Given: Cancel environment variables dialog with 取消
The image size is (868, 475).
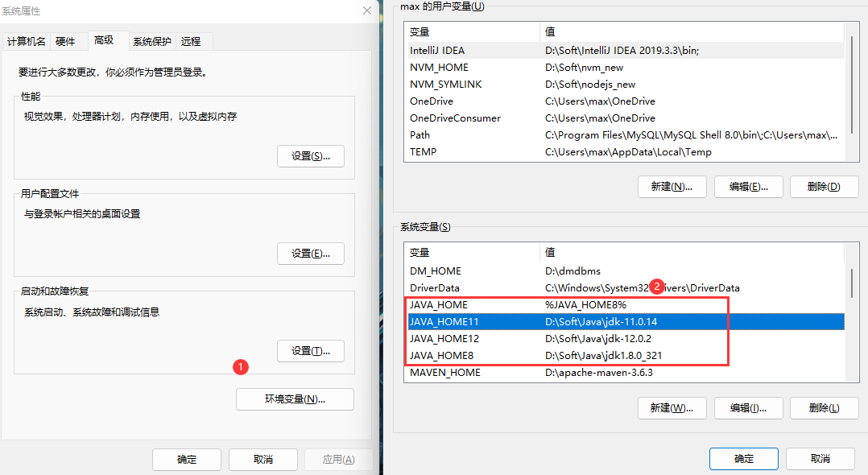Looking at the screenshot, I should pos(820,459).
